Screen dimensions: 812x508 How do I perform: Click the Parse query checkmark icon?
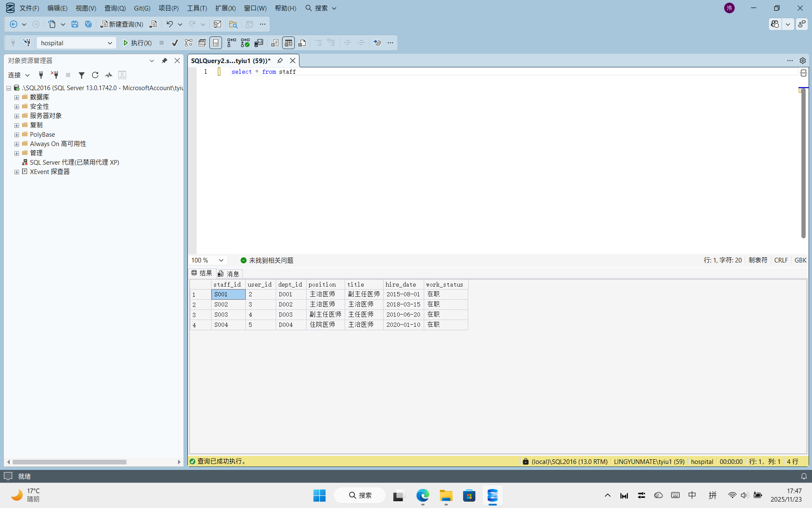click(x=175, y=43)
